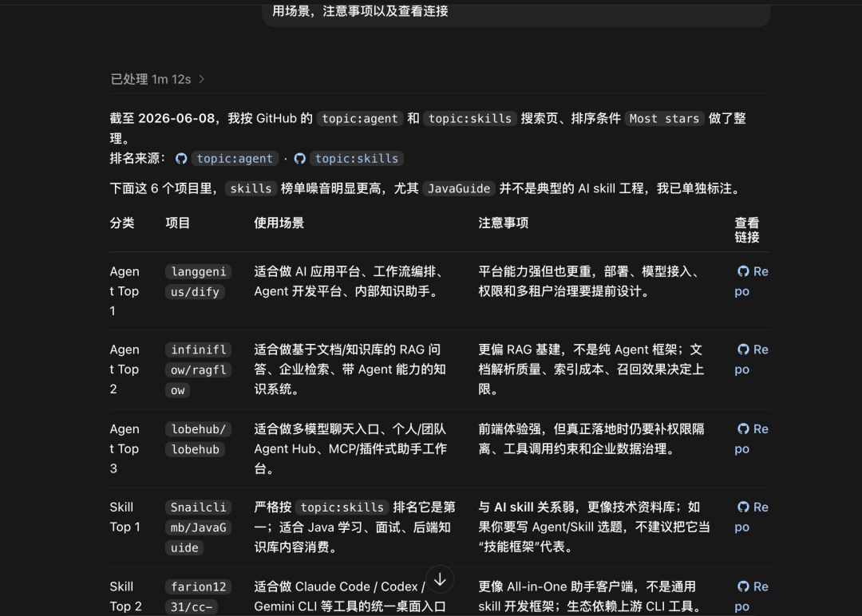862x616 pixels.
Task: Click the topic:skills code in Snailclimb usage cell
Action: pos(342,507)
